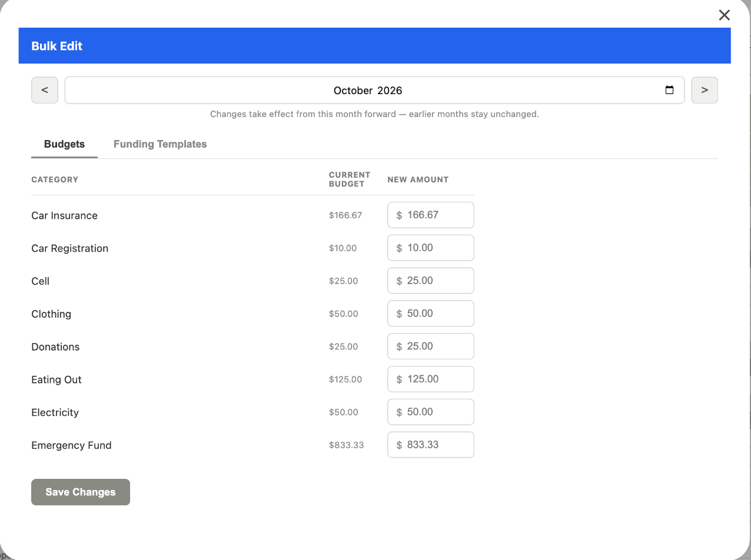The width and height of the screenshot is (751, 560).
Task: Edit Cell new amount field
Action: point(431,281)
